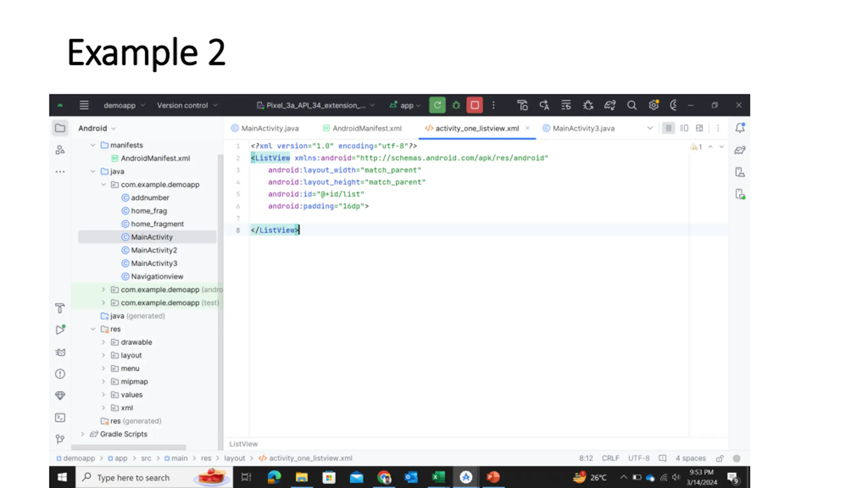Image resolution: width=868 pixels, height=488 pixels.
Task: Click the Windows taskbar search box
Action: pyautogui.click(x=154, y=477)
